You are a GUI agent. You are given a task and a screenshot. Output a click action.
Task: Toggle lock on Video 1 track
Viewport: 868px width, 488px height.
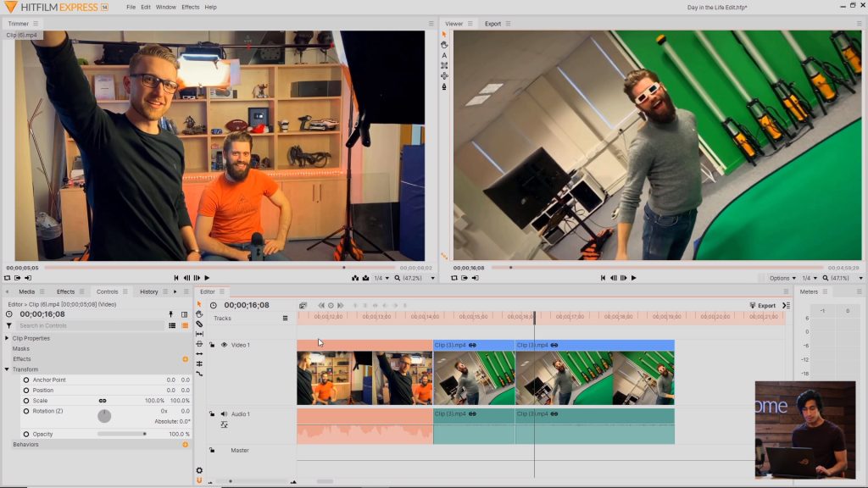tap(212, 345)
